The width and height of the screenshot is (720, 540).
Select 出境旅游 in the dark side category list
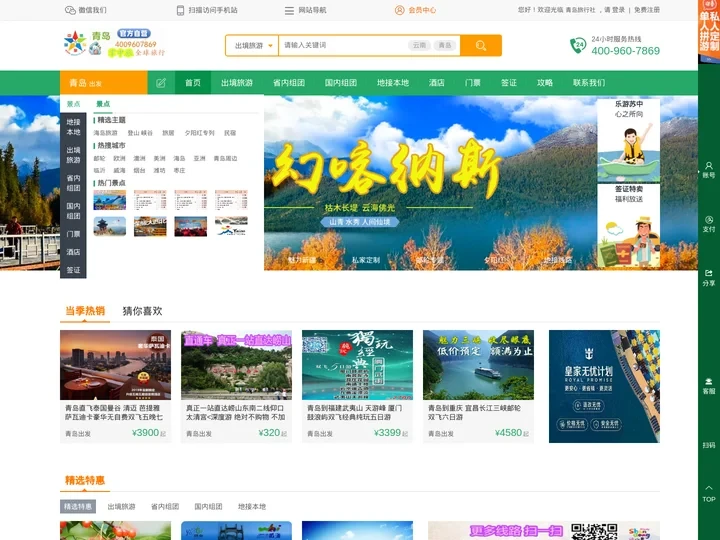tap(73, 155)
